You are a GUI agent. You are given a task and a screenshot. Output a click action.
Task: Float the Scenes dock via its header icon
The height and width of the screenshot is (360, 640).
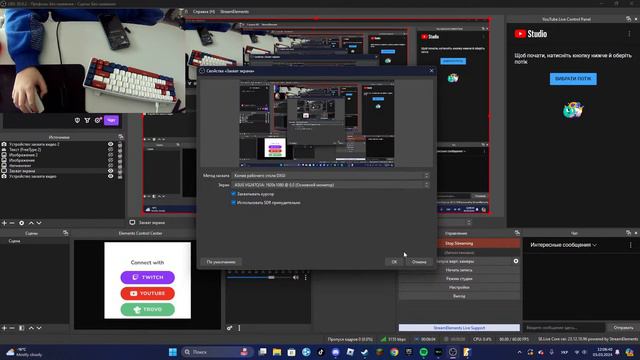[66, 233]
